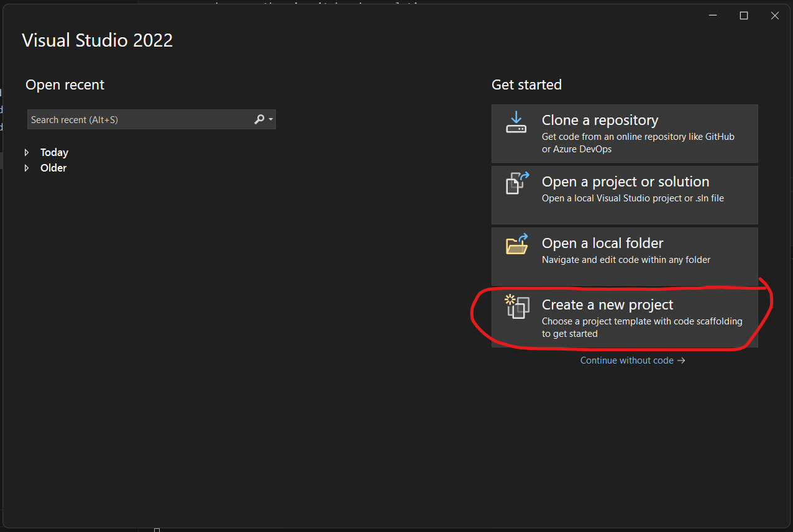Click the Create a new project icon
Viewport: 793px width, 532px height.
517,306
